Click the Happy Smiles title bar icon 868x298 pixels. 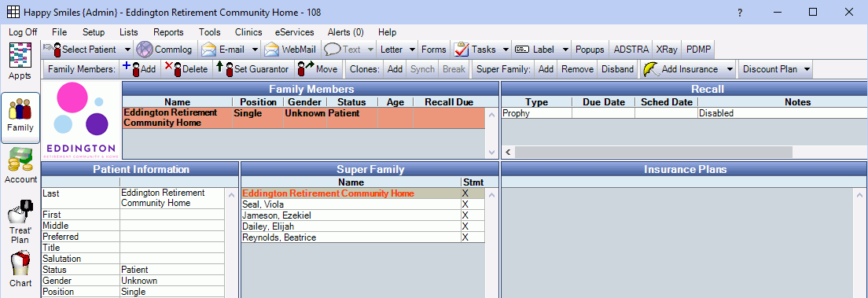coord(14,12)
